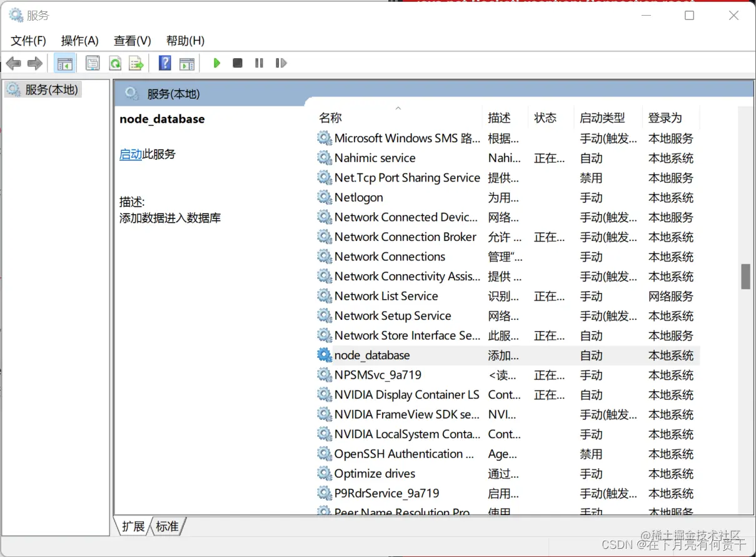Select OpenSSH Authentication service row
The height and width of the screenshot is (557, 756).
coord(508,454)
